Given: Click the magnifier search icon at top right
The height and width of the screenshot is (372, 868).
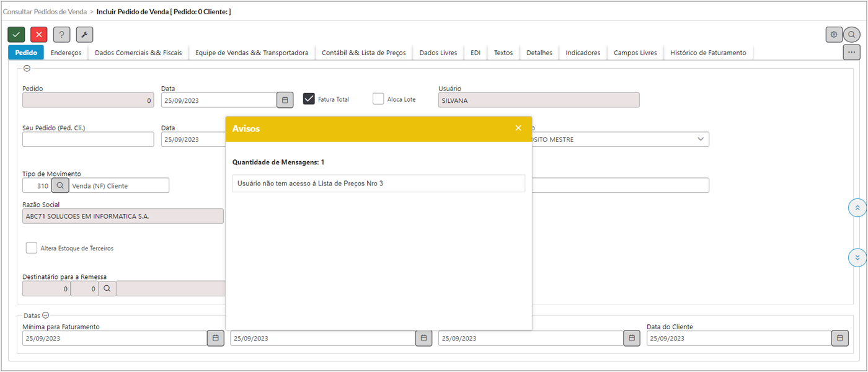Looking at the screenshot, I should [852, 35].
